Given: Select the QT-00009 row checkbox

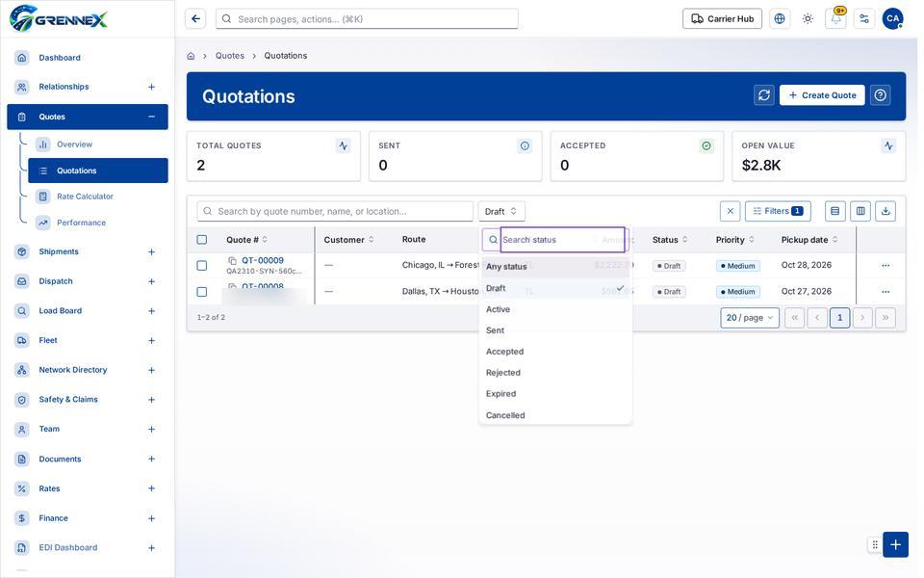Looking at the screenshot, I should pyautogui.click(x=203, y=267).
